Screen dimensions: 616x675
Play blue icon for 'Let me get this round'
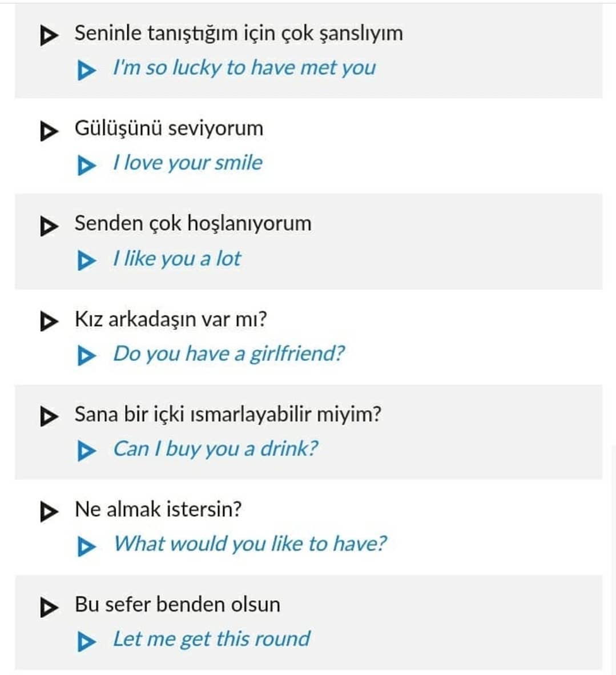coord(87,642)
